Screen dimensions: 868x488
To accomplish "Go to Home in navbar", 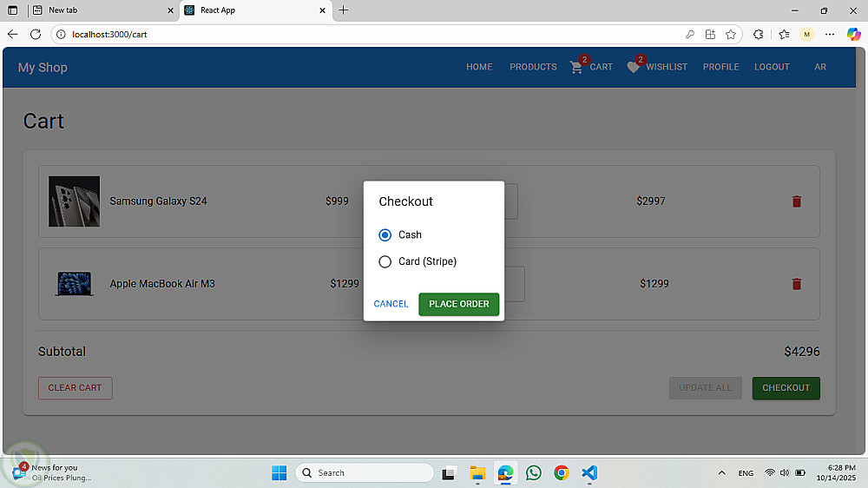I will tap(479, 67).
